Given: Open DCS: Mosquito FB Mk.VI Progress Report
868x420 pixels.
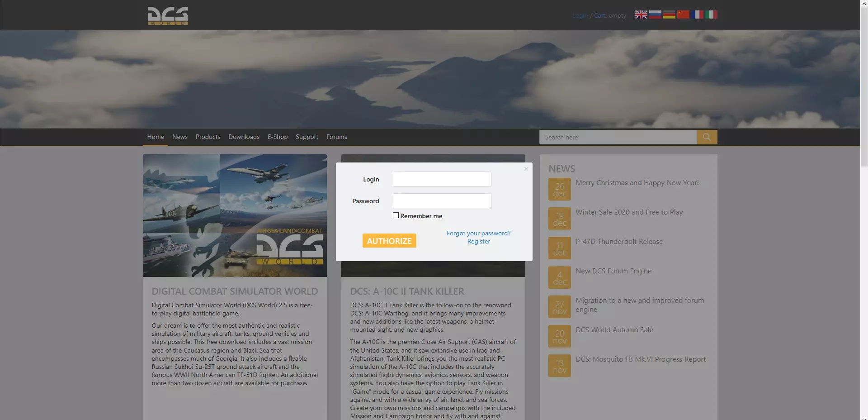Looking at the screenshot, I should 641,359.
